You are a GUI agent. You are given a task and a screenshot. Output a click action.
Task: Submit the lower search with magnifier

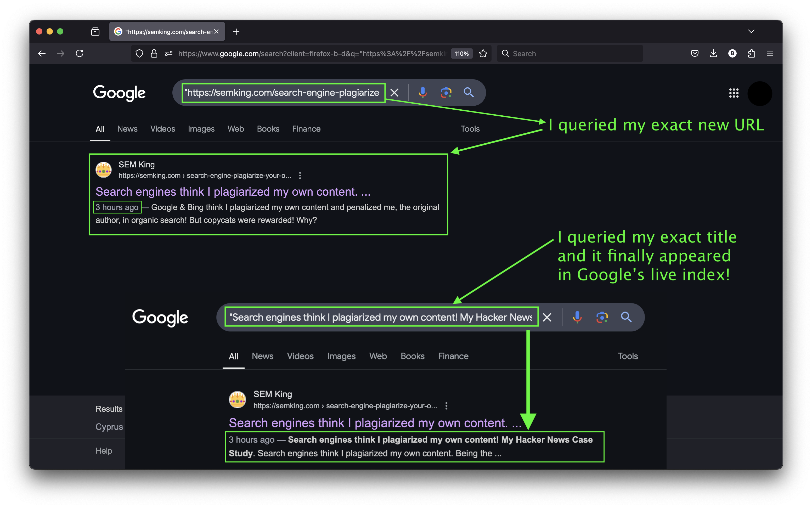point(626,317)
